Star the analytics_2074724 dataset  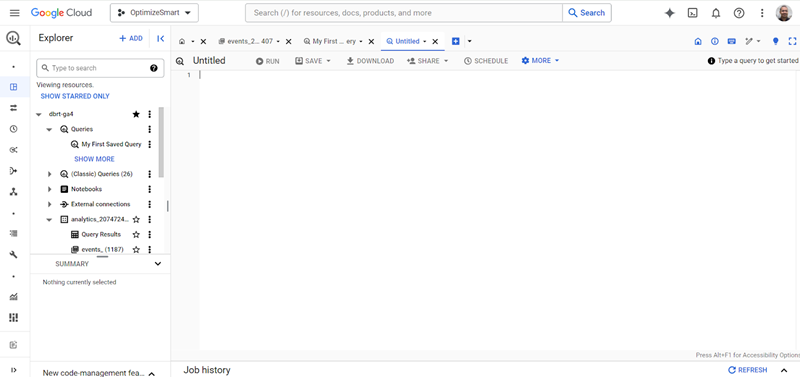pyautogui.click(x=136, y=219)
